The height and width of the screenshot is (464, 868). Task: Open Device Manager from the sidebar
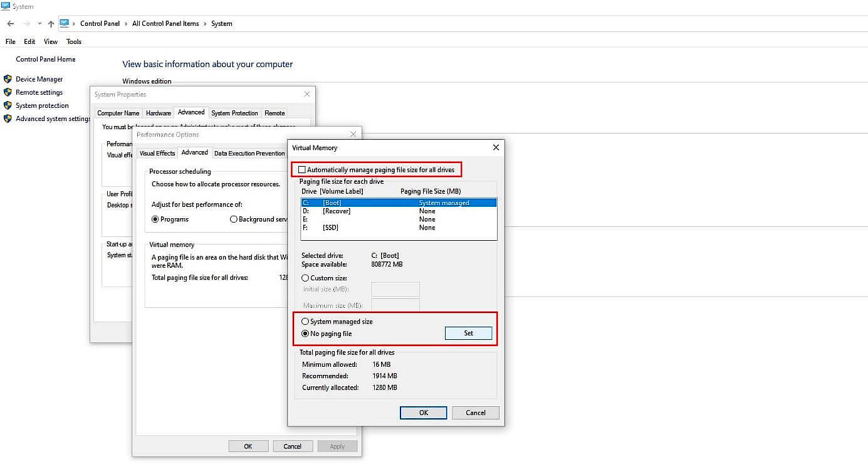coord(38,79)
